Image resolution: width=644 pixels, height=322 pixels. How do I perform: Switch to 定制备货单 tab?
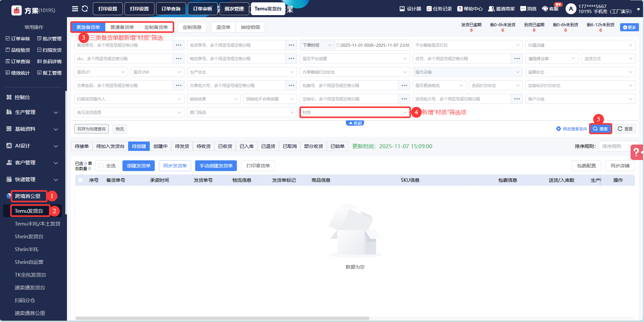(156, 27)
